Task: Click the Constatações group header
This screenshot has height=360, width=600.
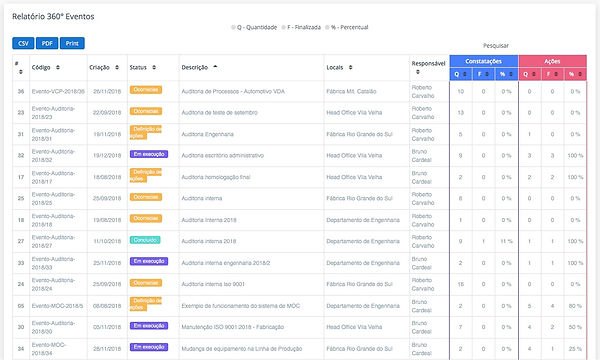Action: coord(484,61)
